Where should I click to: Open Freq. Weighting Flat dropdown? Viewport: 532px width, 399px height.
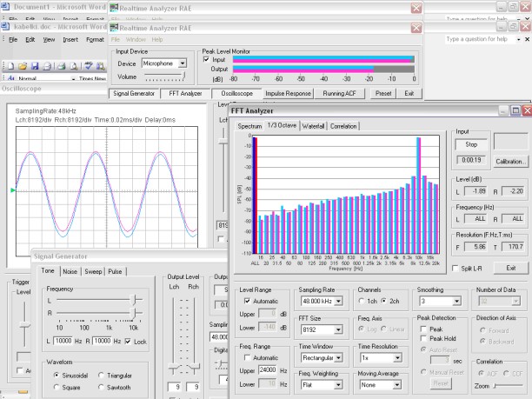338,385
